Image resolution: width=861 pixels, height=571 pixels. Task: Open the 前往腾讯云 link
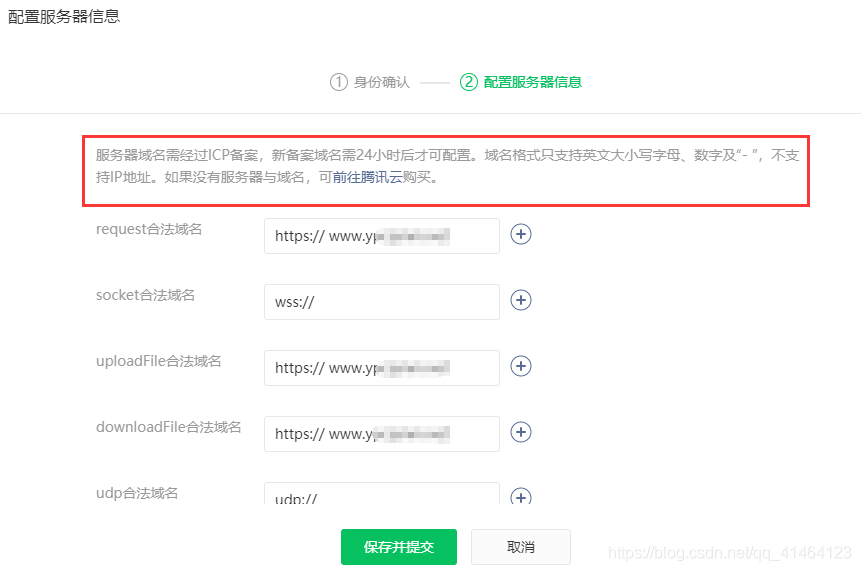click(367, 177)
